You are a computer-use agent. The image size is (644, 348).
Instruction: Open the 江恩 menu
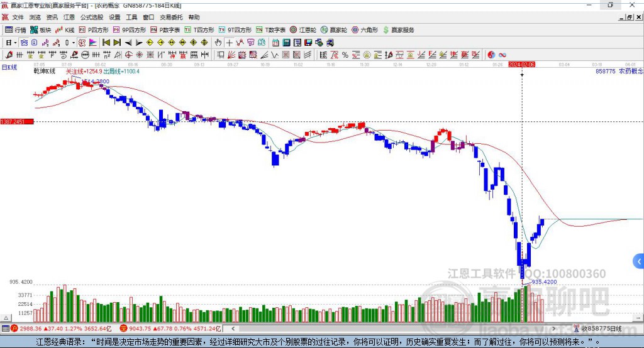(x=69, y=17)
